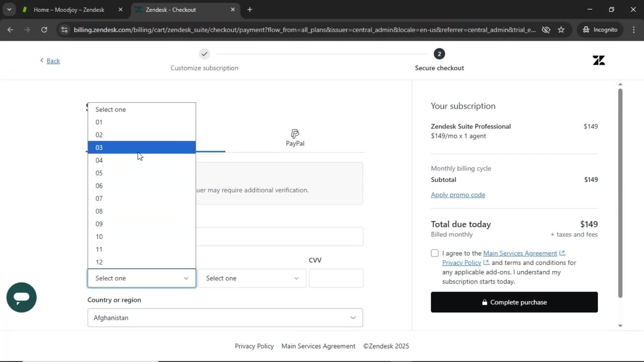Choose month 01 from the list
644x362 pixels.
pyautogui.click(x=142, y=122)
